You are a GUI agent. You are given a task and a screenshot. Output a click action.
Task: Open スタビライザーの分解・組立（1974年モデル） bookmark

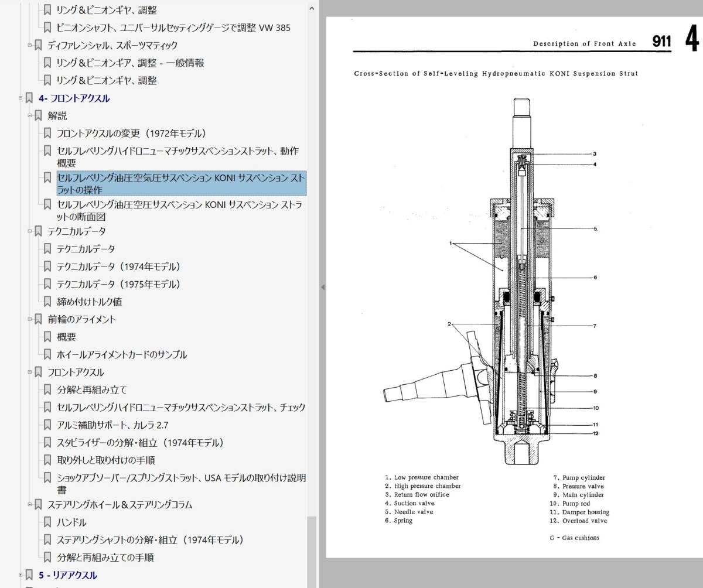(x=141, y=443)
